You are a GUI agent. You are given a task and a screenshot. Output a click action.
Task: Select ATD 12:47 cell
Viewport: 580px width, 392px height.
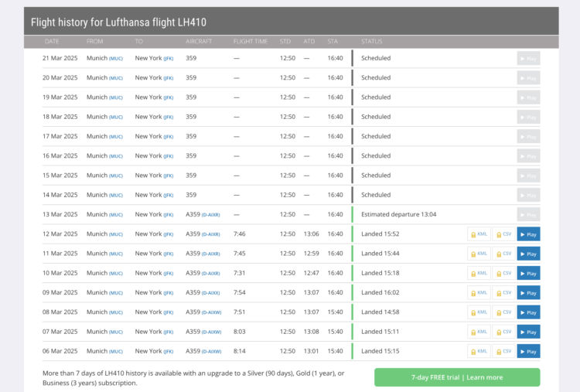(x=311, y=273)
